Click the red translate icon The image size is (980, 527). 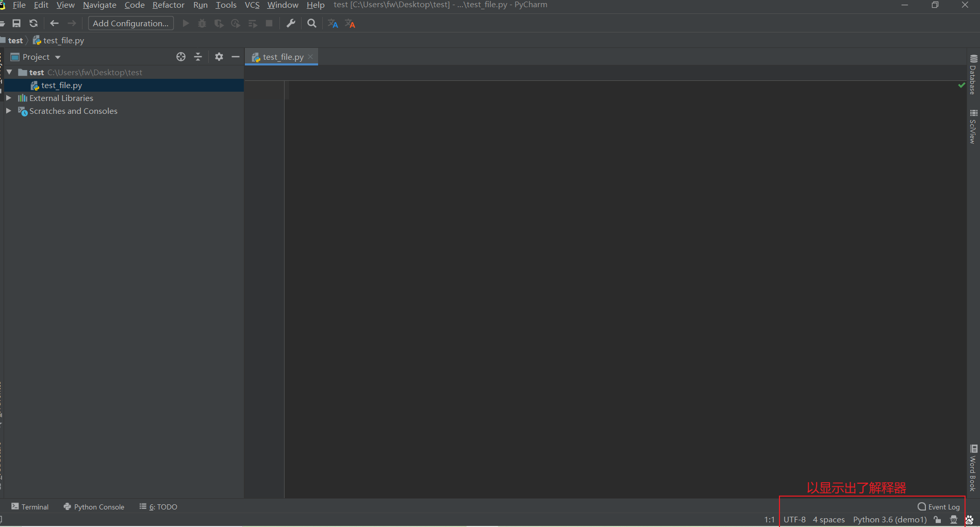point(350,24)
